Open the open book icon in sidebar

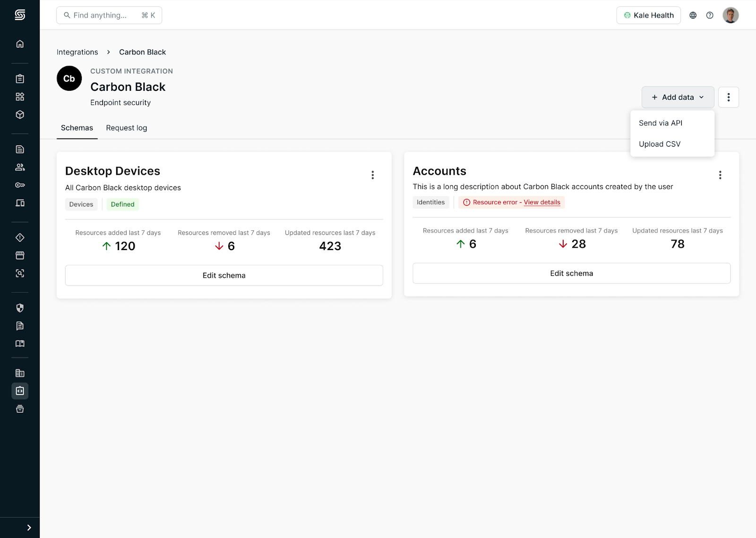[20, 344]
